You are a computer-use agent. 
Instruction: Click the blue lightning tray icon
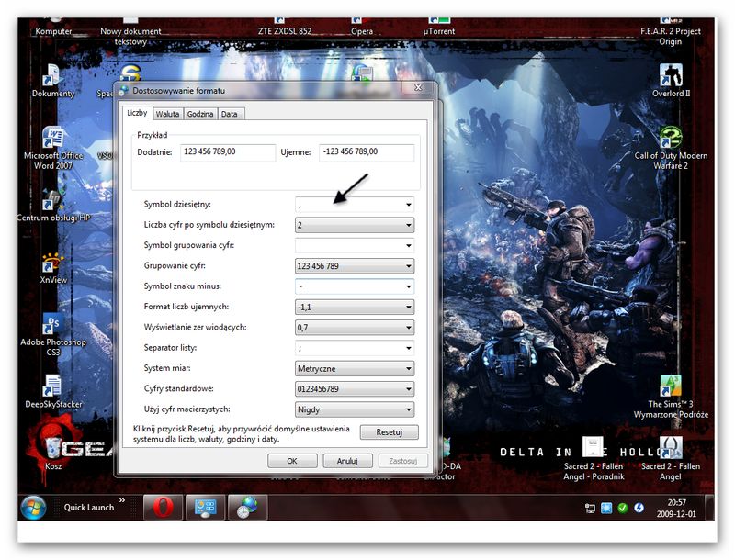point(639,508)
